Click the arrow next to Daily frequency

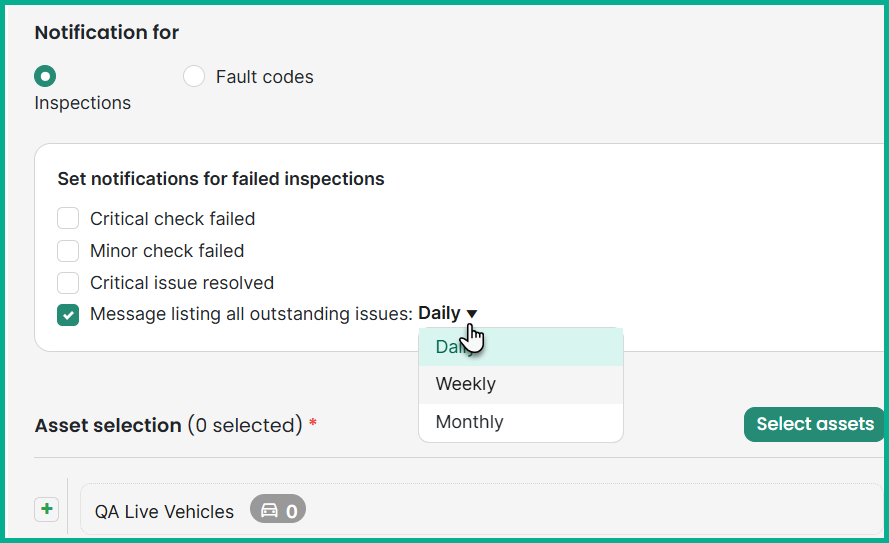tap(472, 314)
